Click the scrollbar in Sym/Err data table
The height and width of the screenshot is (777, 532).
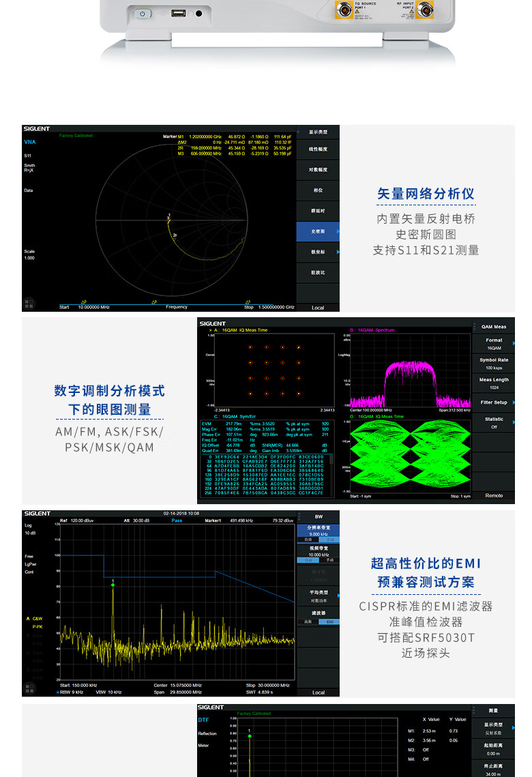pyautogui.click(x=332, y=464)
